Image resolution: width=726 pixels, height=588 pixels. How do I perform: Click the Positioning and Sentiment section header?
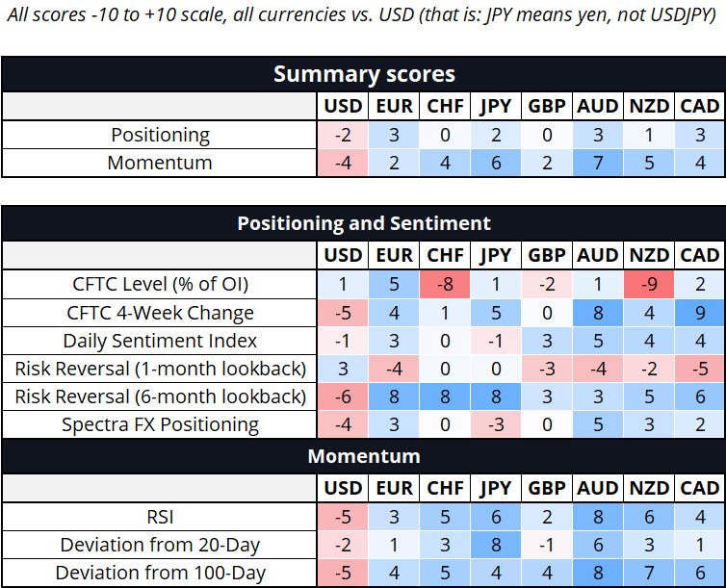pyautogui.click(x=363, y=223)
